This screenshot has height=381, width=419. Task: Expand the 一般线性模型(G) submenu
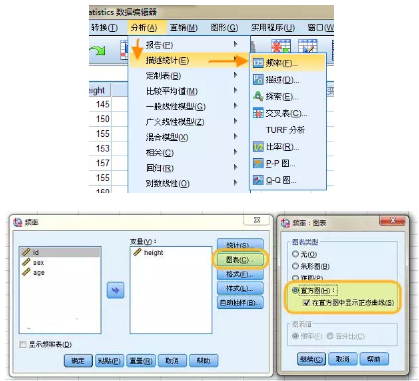coord(189,106)
